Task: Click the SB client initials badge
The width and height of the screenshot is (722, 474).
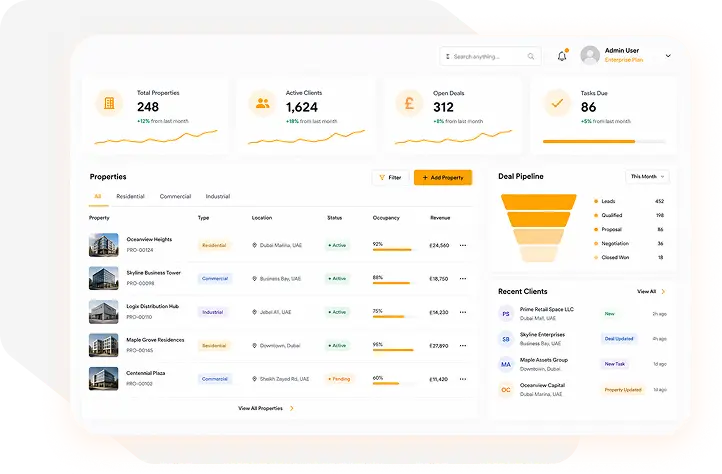Action: (506, 339)
